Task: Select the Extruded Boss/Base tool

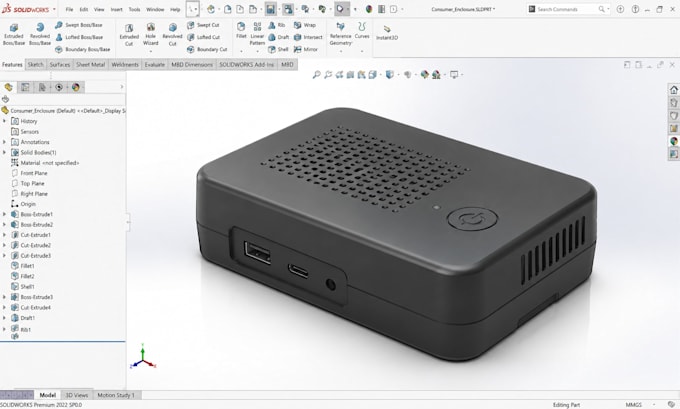Action: pos(13,34)
